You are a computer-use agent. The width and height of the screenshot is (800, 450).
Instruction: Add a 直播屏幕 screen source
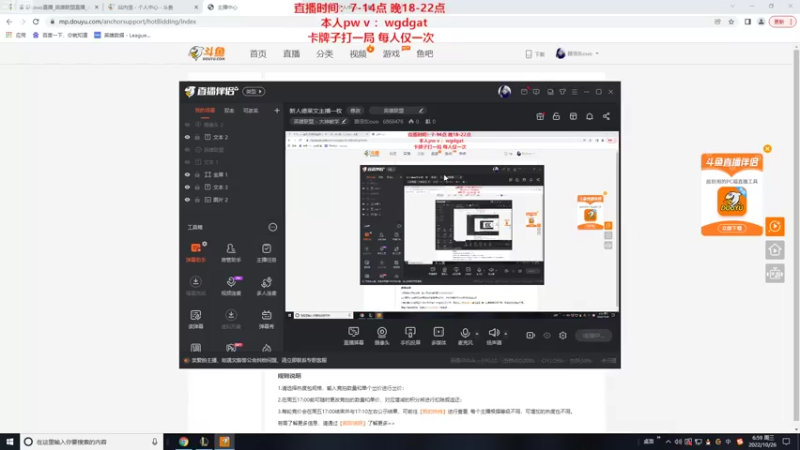[354, 336]
